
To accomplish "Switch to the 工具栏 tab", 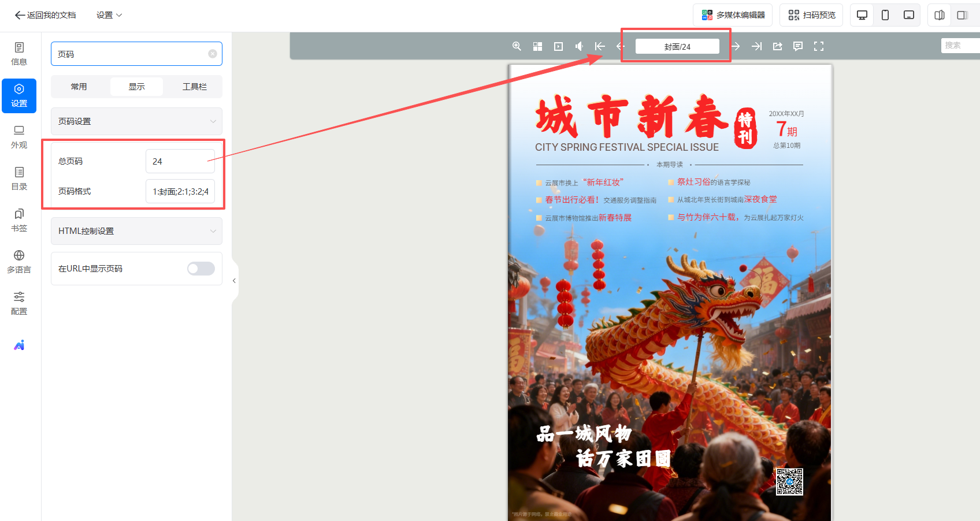I will pyautogui.click(x=194, y=87).
